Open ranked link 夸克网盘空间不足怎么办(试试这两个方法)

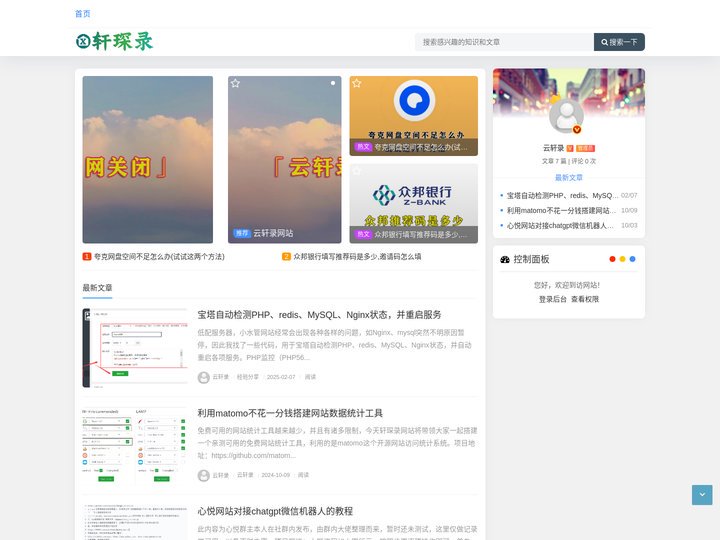tap(159, 257)
